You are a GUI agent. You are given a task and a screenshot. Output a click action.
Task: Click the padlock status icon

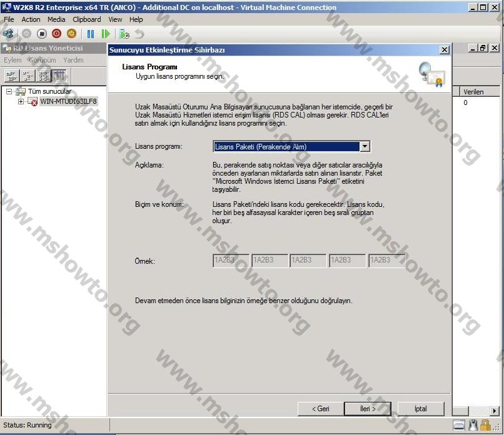(x=485, y=426)
